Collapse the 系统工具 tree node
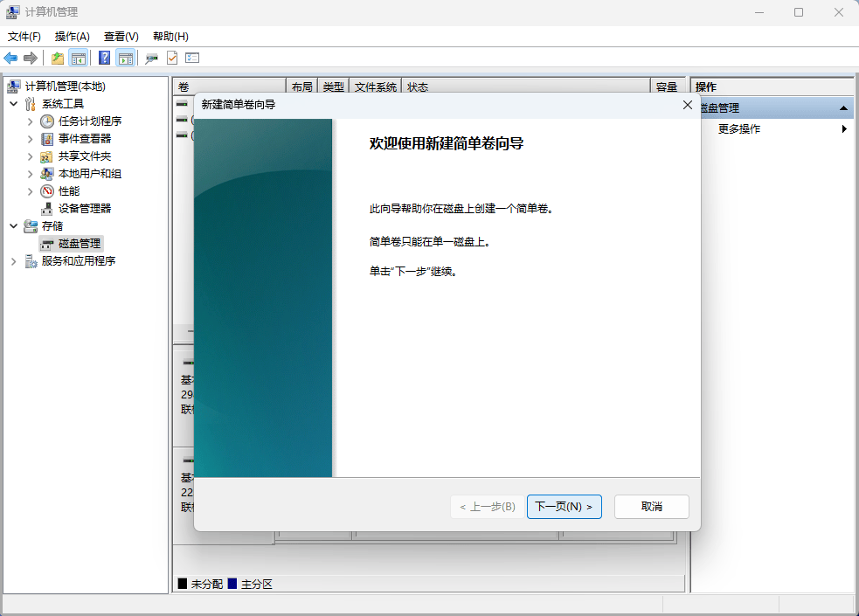Screen dimensions: 859x616 pos(14,104)
